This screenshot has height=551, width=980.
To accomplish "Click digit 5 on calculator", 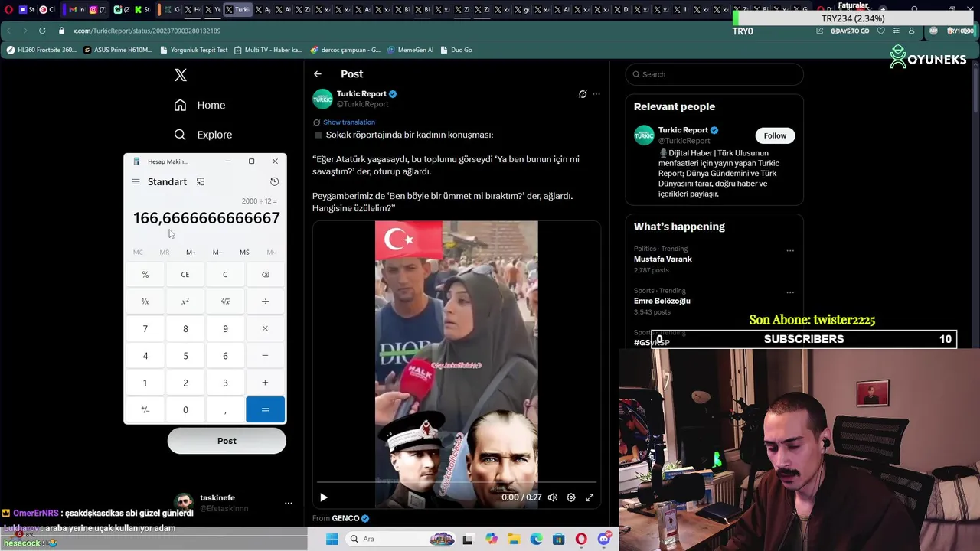I will tap(185, 356).
